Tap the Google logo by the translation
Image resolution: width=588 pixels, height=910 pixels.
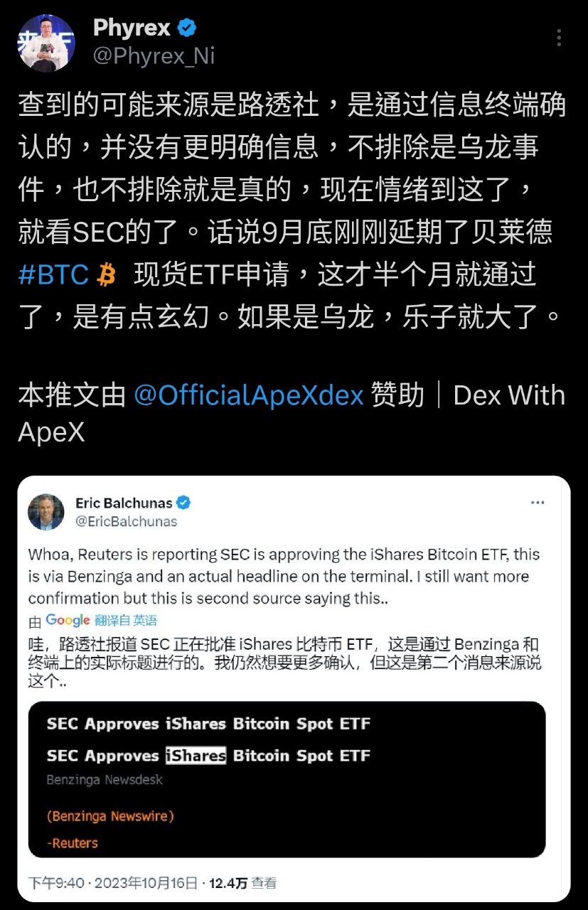(x=68, y=620)
